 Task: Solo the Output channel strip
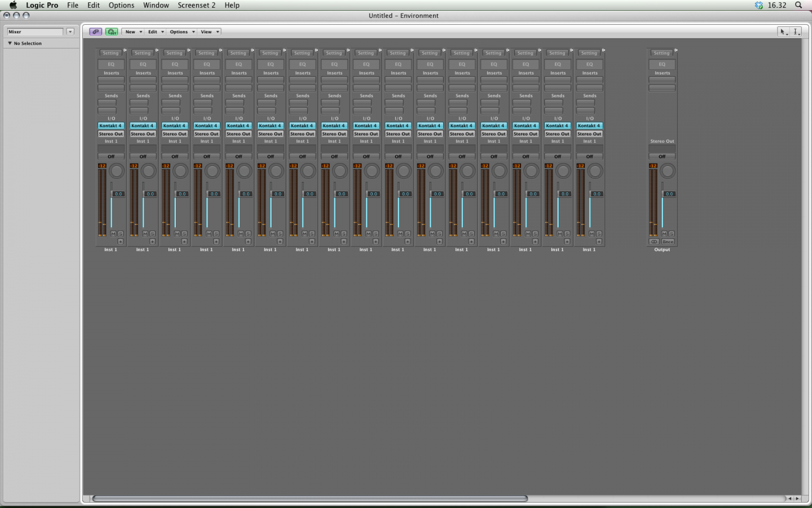[x=671, y=234]
